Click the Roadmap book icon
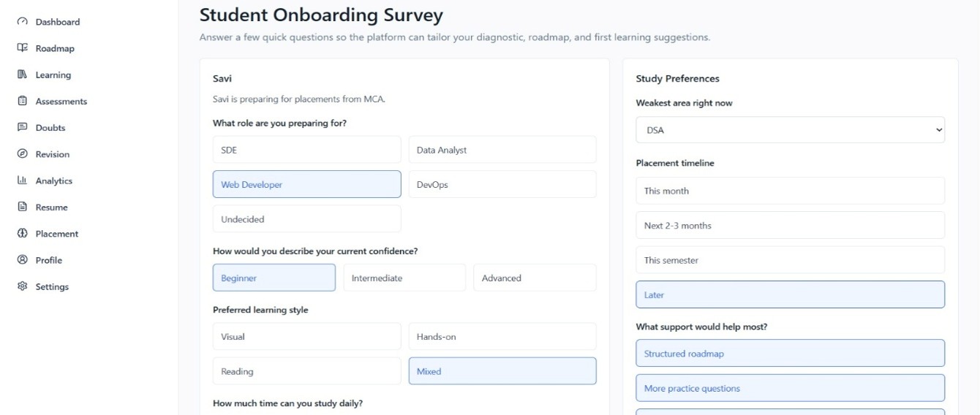 22,48
